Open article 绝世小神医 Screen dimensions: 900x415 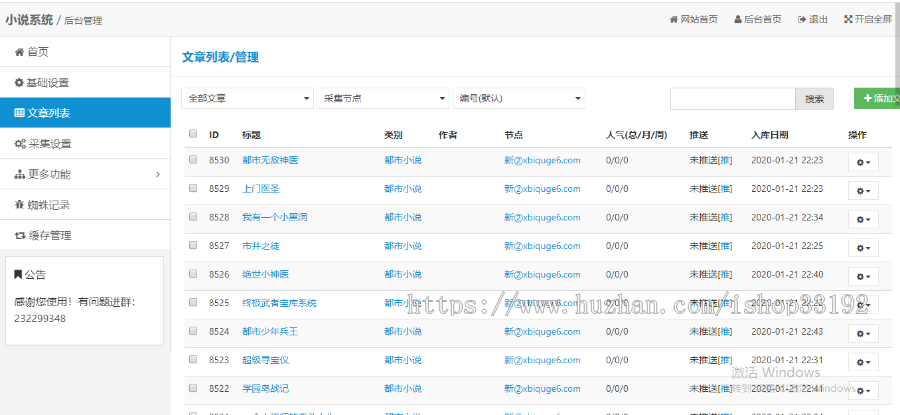266,274
